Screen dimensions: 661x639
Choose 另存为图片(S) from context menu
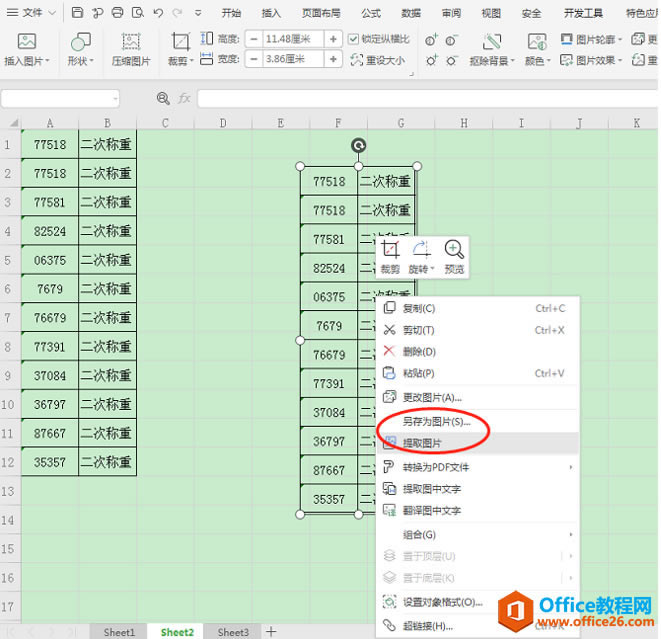[478, 422]
